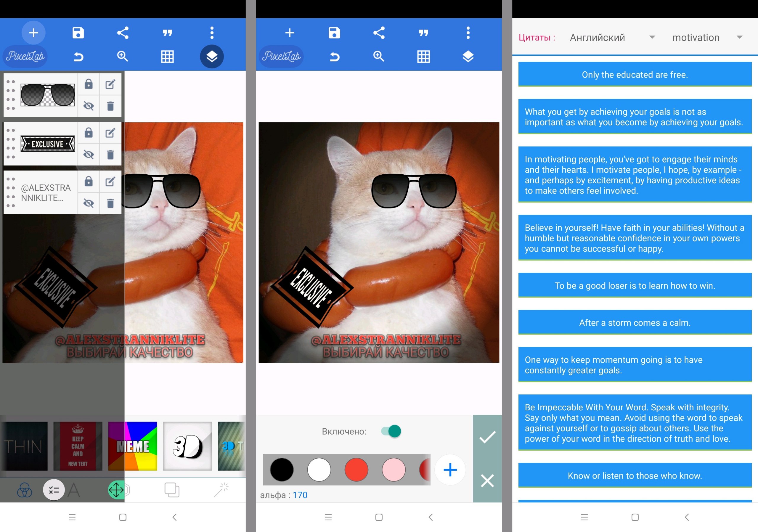Edit the EXCLUSIVE sticker layer

tap(110, 133)
